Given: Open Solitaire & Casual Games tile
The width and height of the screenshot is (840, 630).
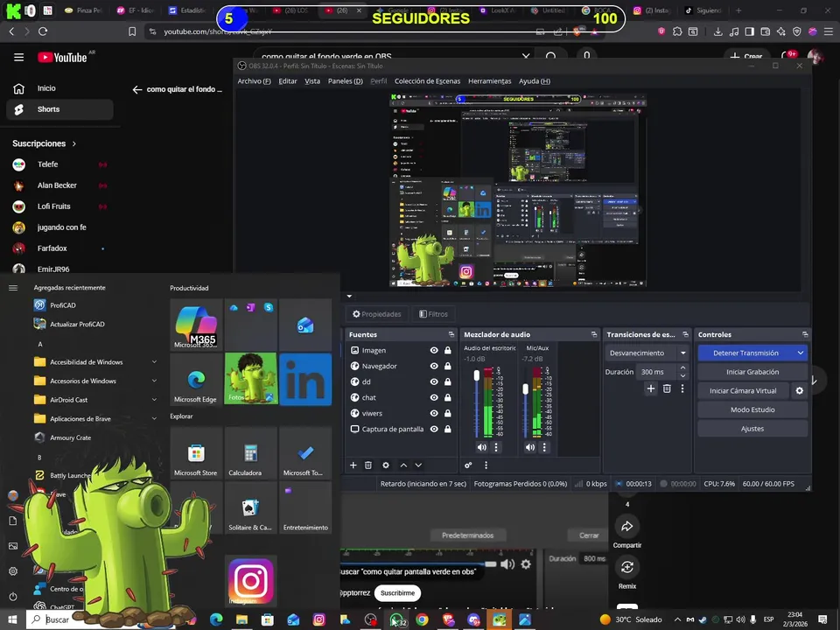Looking at the screenshot, I should click(251, 507).
